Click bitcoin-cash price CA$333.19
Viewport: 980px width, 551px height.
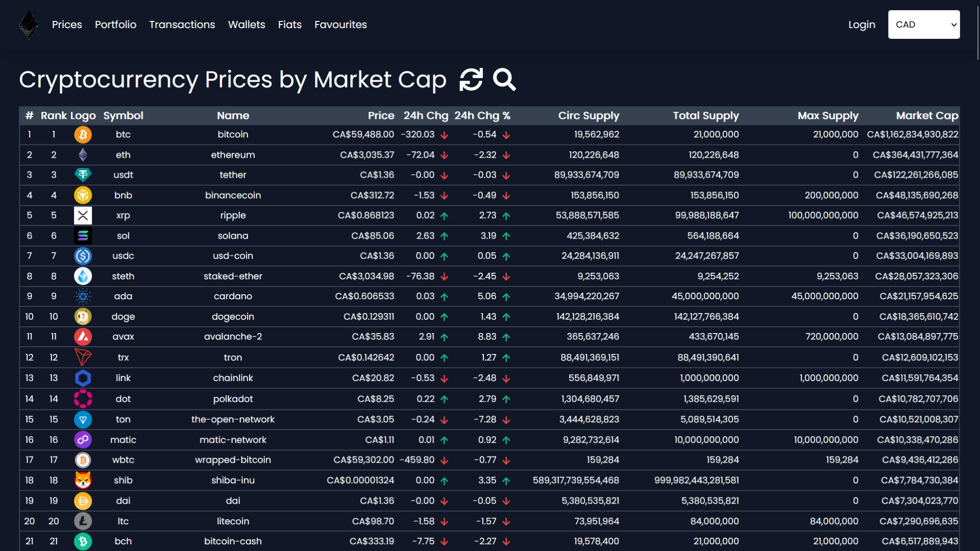click(x=372, y=541)
